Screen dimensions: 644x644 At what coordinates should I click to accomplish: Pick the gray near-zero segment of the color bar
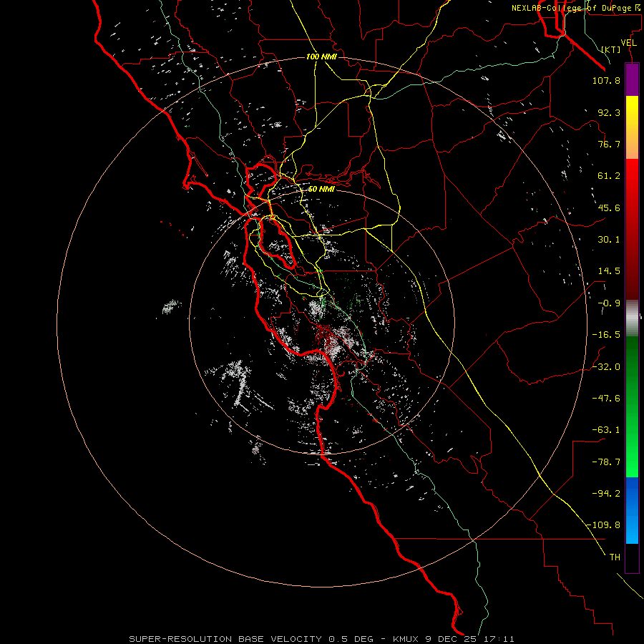[x=632, y=318]
